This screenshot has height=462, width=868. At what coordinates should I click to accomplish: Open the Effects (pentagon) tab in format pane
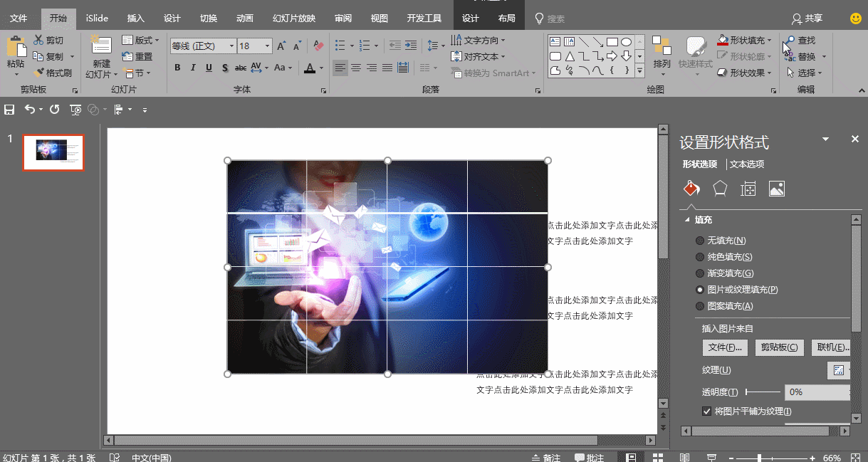[x=720, y=189]
